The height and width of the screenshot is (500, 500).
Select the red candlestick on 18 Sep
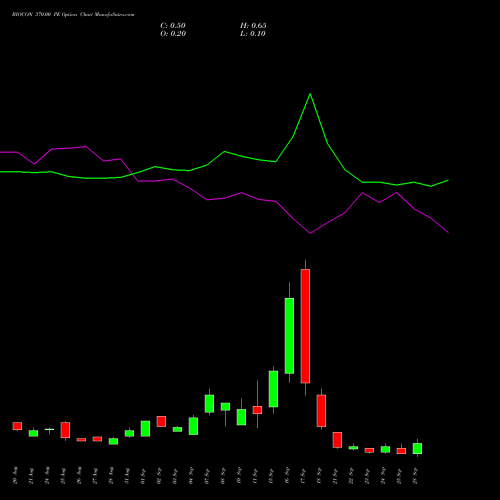[x=321, y=411]
